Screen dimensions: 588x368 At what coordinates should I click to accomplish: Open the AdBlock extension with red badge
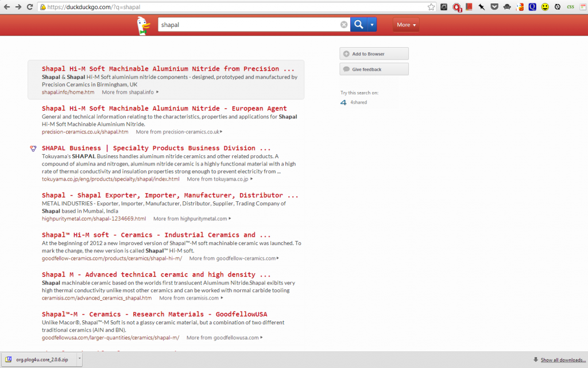tap(457, 7)
